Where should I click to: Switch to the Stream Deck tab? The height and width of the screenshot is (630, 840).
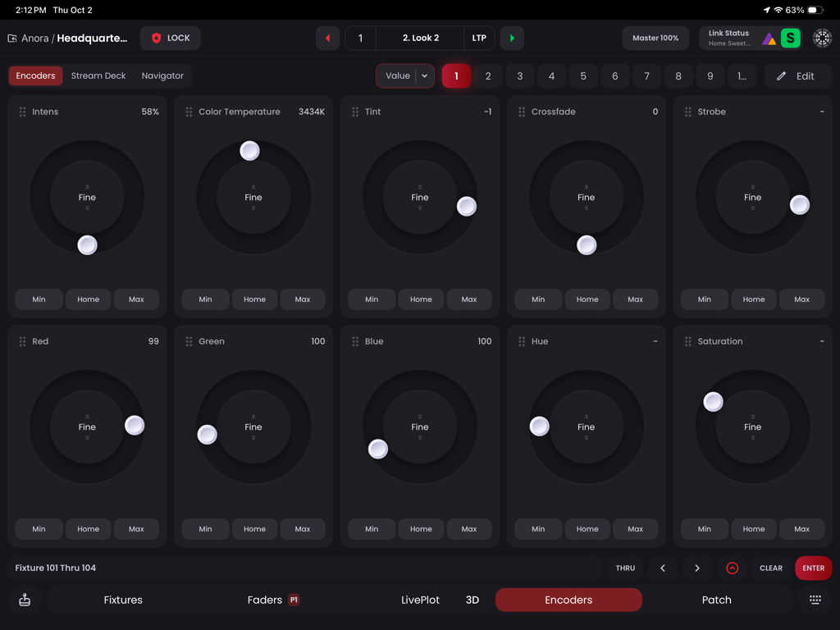click(98, 75)
